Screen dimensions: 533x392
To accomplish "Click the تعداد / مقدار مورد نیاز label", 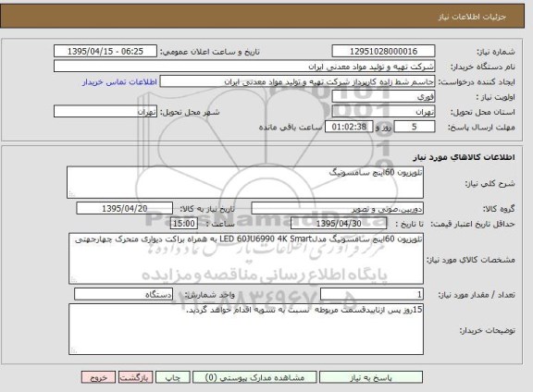I will [x=477, y=295].
